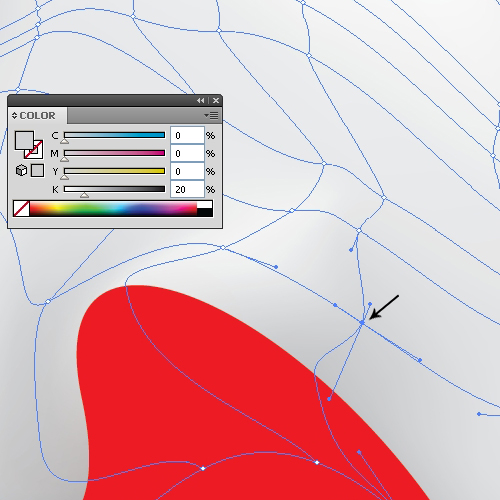Activate the Stroke box with none slash
This screenshot has width=500, height=500.
pyautogui.click(x=34, y=150)
